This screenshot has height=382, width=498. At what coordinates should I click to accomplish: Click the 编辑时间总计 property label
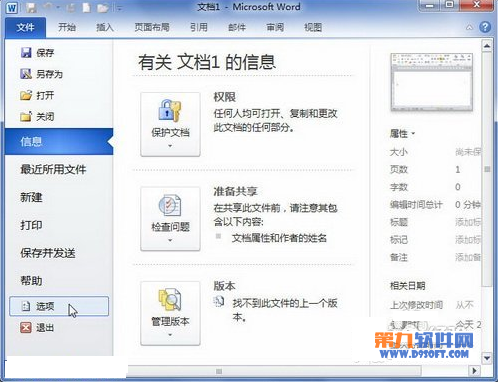click(x=416, y=205)
